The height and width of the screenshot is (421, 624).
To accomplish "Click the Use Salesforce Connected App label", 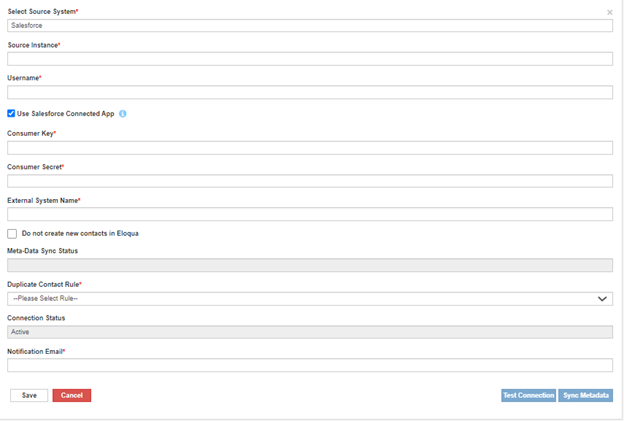I will tap(65, 114).
